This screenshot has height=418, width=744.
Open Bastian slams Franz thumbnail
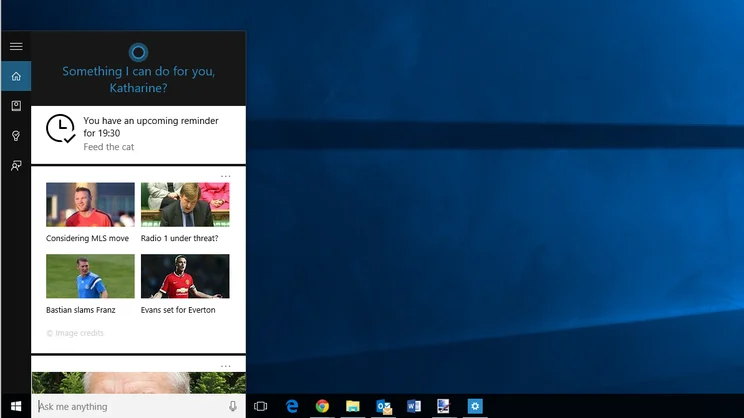[90, 276]
